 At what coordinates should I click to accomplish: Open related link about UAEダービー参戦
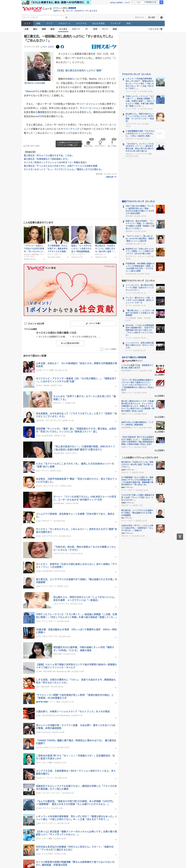[55, 162]
